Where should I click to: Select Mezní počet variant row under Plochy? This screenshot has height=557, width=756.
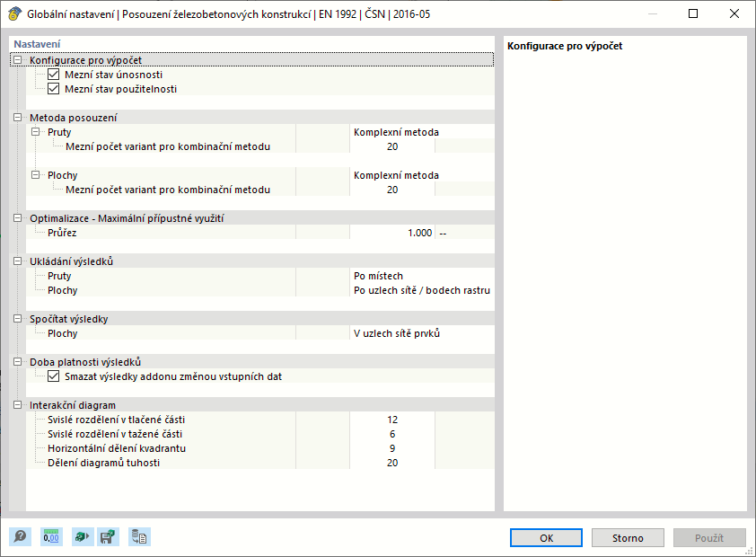pyautogui.click(x=168, y=190)
